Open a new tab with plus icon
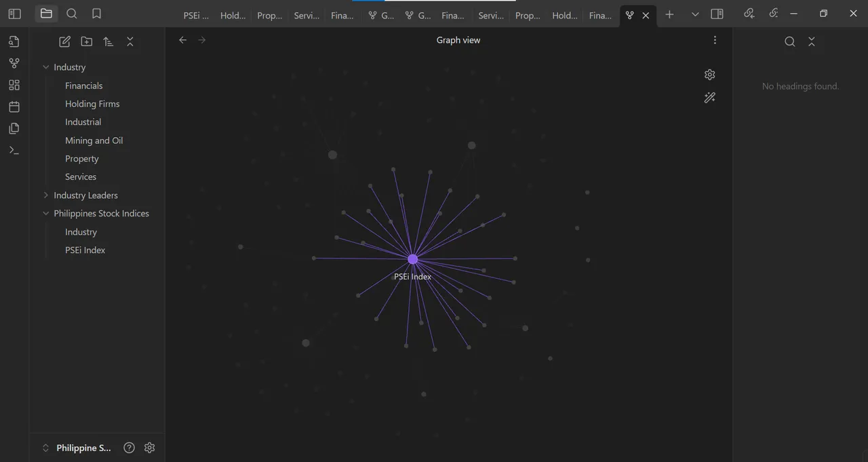The image size is (868, 462). pyautogui.click(x=669, y=14)
